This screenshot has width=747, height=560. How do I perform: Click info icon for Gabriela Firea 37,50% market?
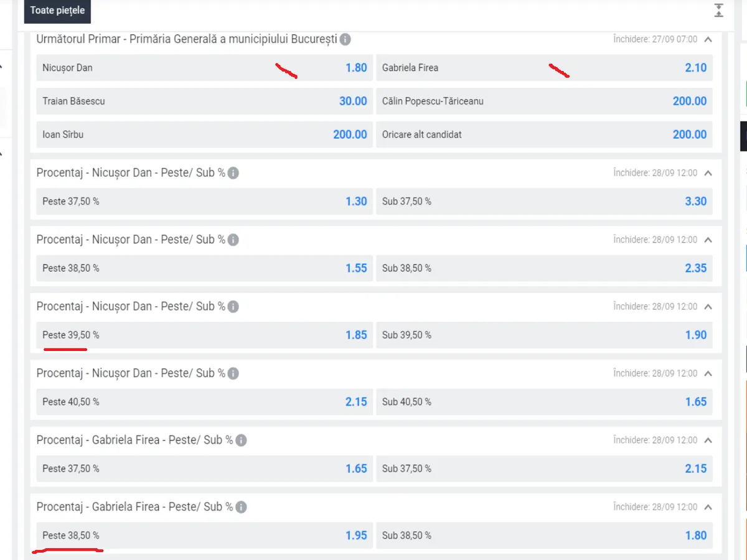[x=241, y=441]
